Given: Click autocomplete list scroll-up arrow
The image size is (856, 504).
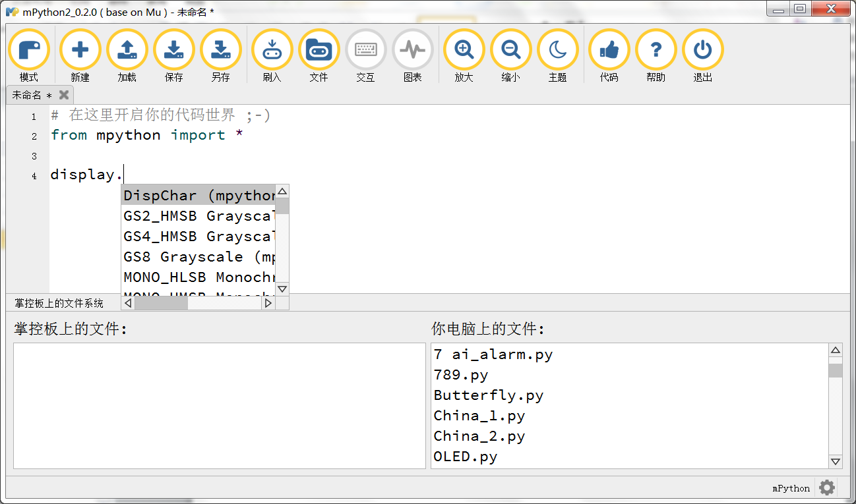Looking at the screenshot, I should [282, 192].
